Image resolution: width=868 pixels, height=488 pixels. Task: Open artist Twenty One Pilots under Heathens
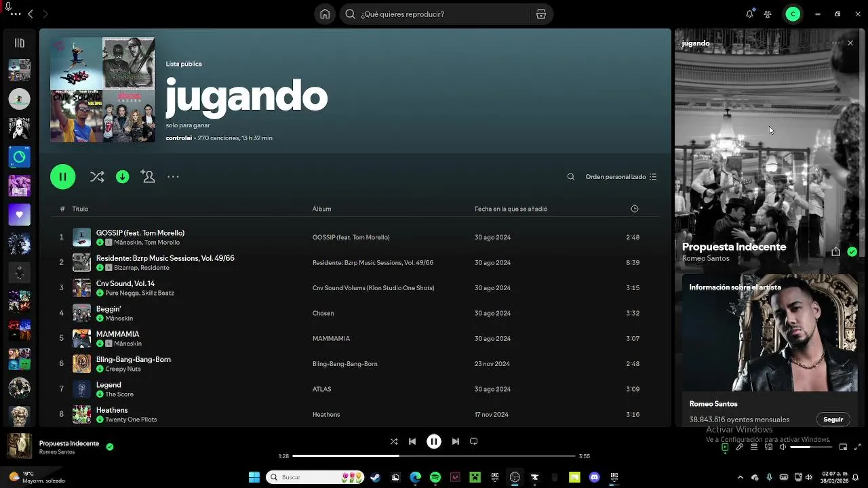(x=131, y=420)
